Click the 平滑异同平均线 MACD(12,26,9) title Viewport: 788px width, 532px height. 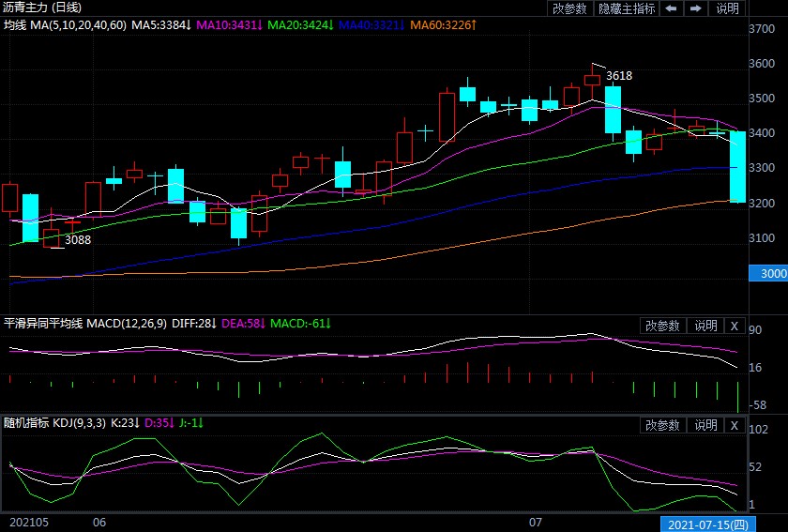click(86, 324)
